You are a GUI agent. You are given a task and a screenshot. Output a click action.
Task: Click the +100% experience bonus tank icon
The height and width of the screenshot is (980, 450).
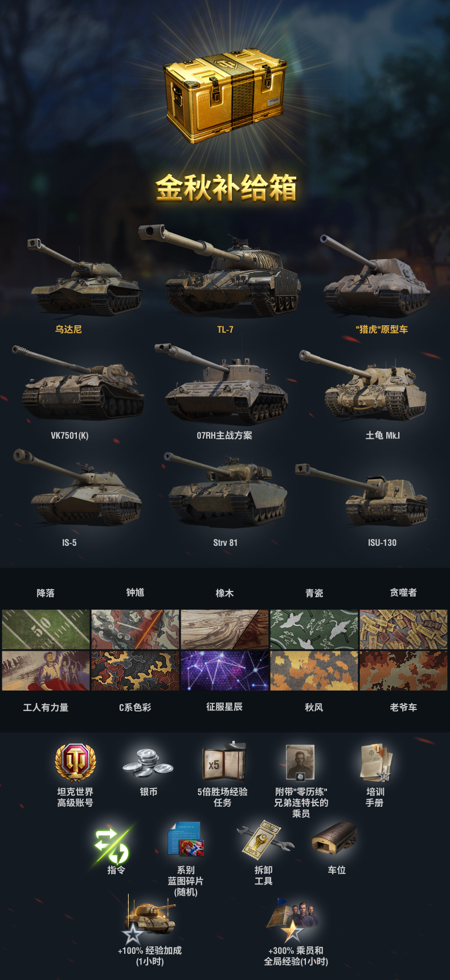click(149, 919)
